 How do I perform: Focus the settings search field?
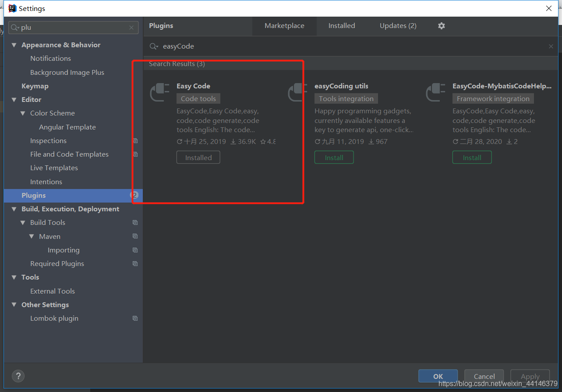(74, 28)
